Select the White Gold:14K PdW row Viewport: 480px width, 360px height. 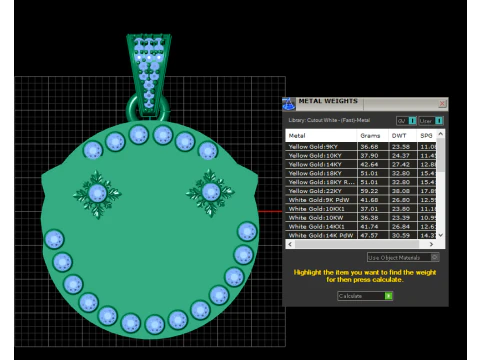(361, 235)
